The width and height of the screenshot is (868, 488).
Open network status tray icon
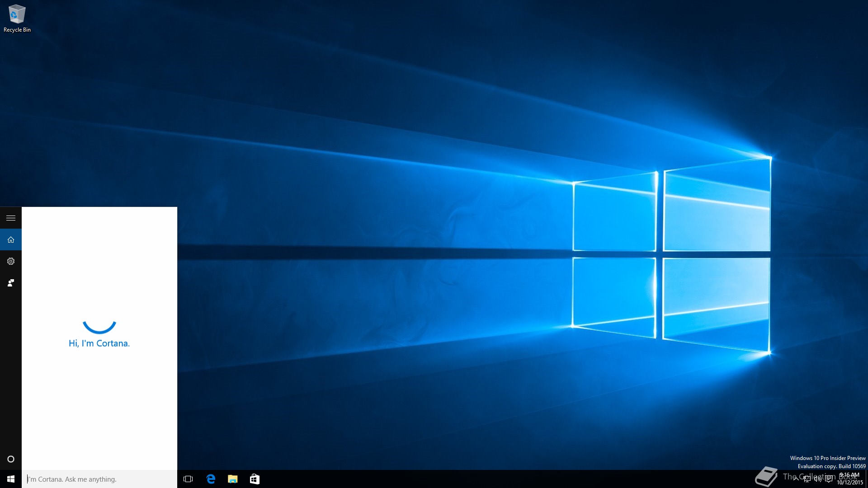(807, 479)
